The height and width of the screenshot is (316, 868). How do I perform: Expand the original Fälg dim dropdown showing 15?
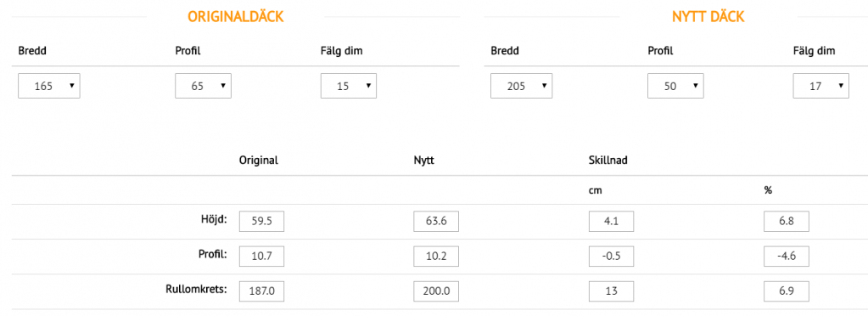coord(349,86)
